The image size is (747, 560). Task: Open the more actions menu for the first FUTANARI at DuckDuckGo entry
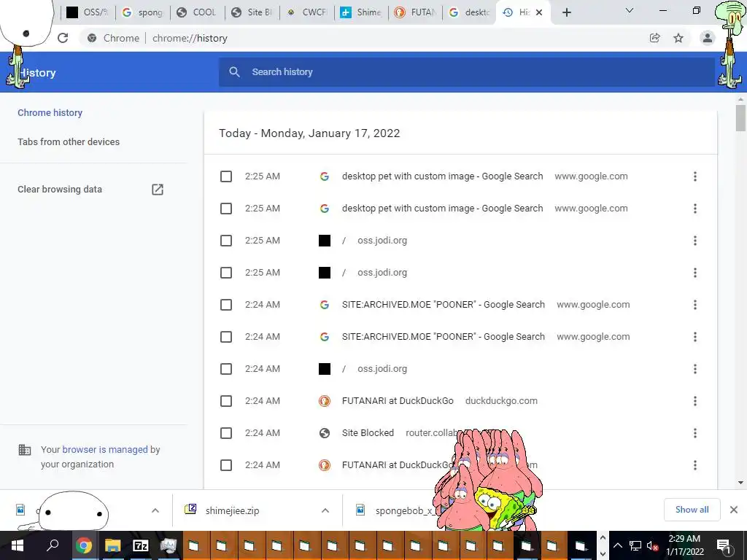coord(695,402)
